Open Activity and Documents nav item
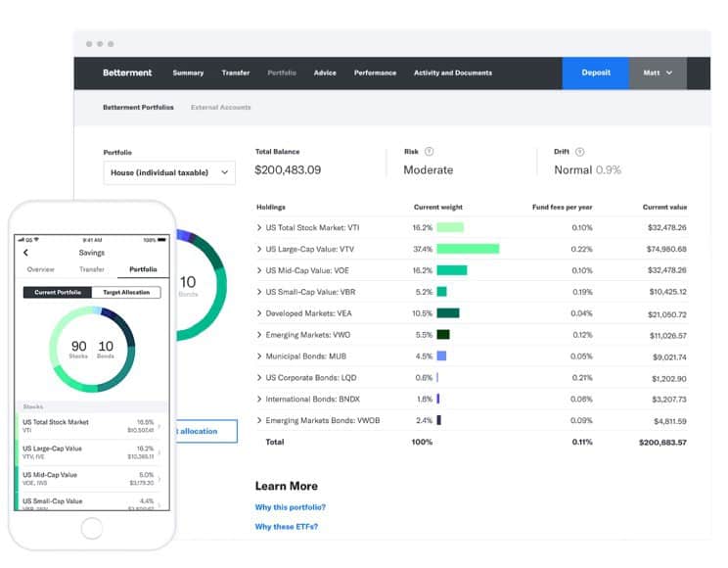Screen dimensions: 728x568 [453, 73]
